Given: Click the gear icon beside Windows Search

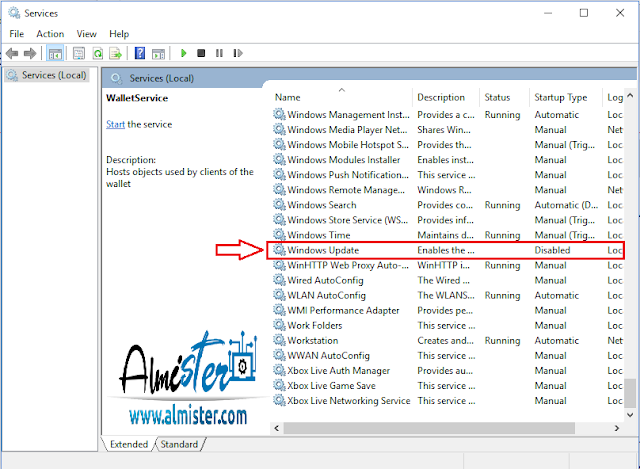Looking at the screenshot, I should coord(279,204).
